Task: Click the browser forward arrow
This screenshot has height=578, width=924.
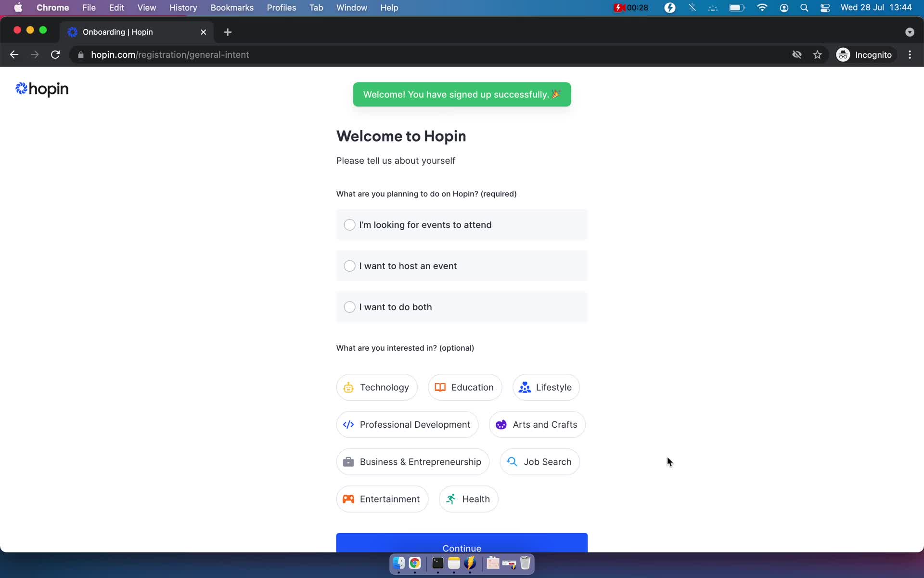Action: coord(35,55)
